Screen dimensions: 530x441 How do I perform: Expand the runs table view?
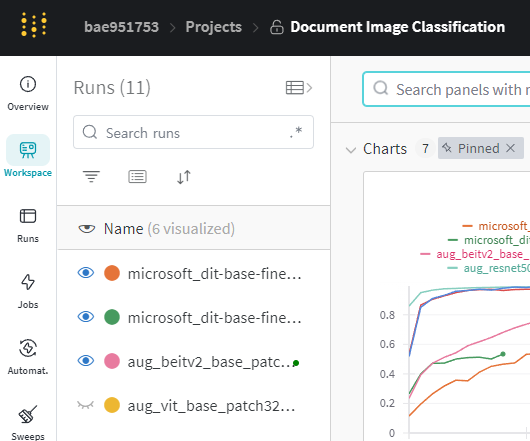(299, 88)
